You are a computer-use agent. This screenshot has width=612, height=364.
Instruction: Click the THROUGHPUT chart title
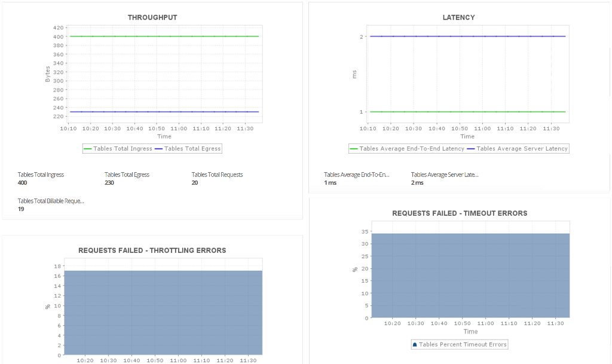[x=152, y=17]
